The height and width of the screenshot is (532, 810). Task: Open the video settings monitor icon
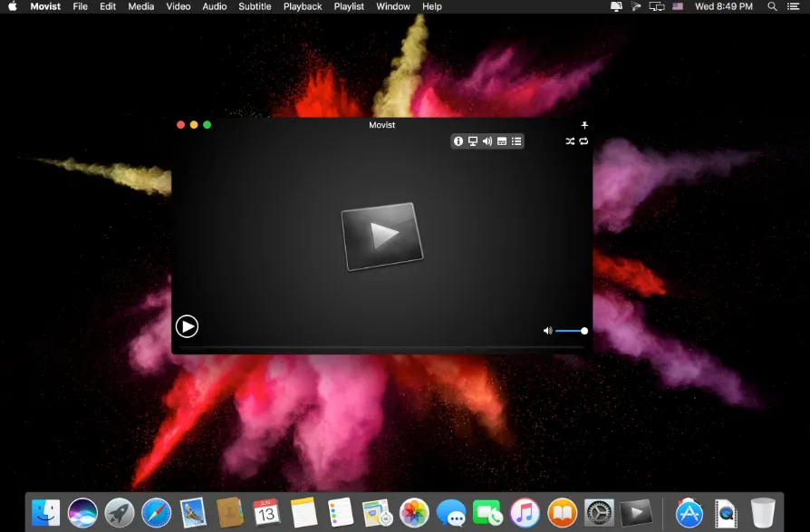pyautogui.click(x=473, y=141)
